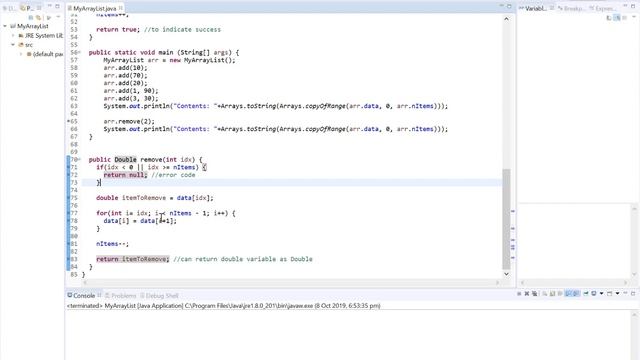Open the Breakpoints view tab
640x360 pixels.
coord(571,8)
